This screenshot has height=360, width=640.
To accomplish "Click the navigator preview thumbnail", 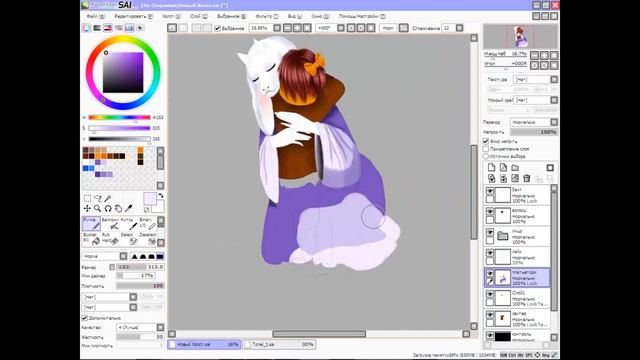I will pyautogui.click(x=520, y=36).
